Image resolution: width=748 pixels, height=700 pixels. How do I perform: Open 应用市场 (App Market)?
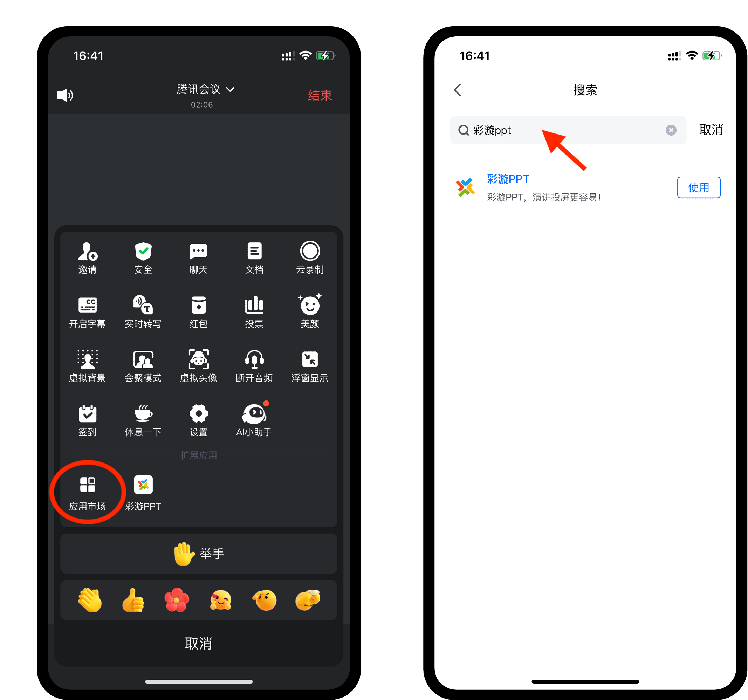point(88,486)
